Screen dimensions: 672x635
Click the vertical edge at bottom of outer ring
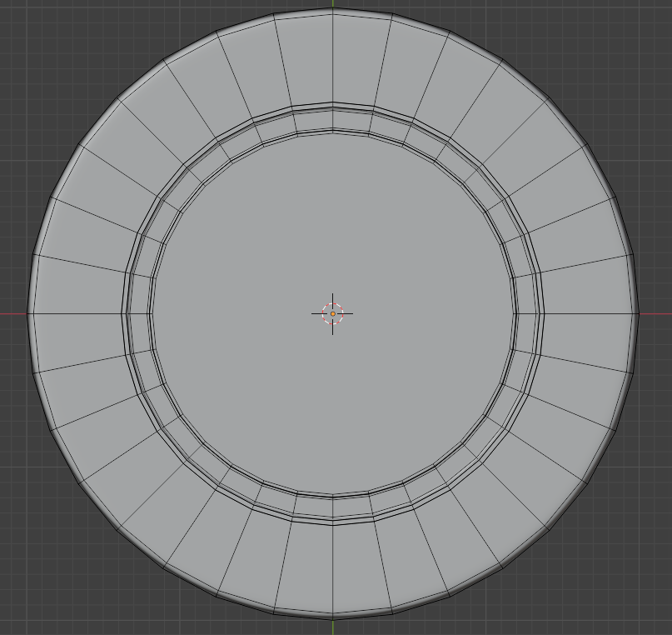(x=333, y=571)
